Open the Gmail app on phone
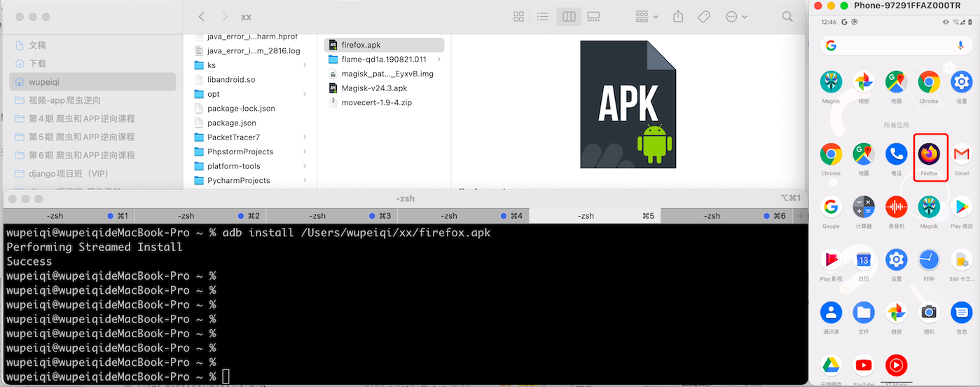This screenshot has height=387, width=980. click(x=962, y=158)
